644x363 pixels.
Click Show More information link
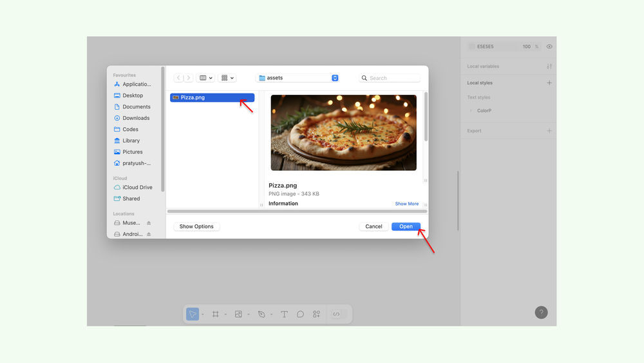(406, 204)
